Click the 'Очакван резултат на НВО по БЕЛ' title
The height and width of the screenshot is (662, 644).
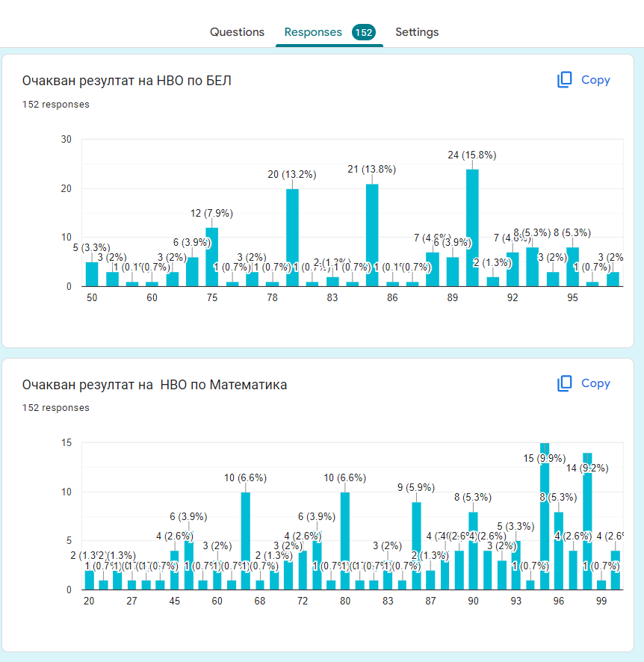point(127,80)
